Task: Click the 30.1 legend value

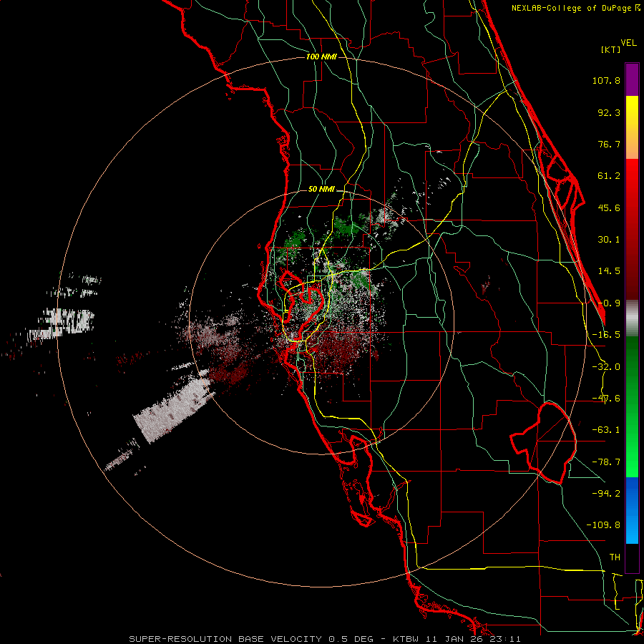Action: [x=609, y=240]
